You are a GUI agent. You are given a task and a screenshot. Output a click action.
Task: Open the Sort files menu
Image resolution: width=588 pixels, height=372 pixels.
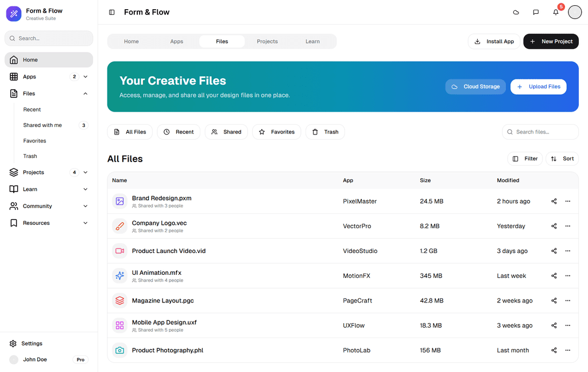[562, 159]
